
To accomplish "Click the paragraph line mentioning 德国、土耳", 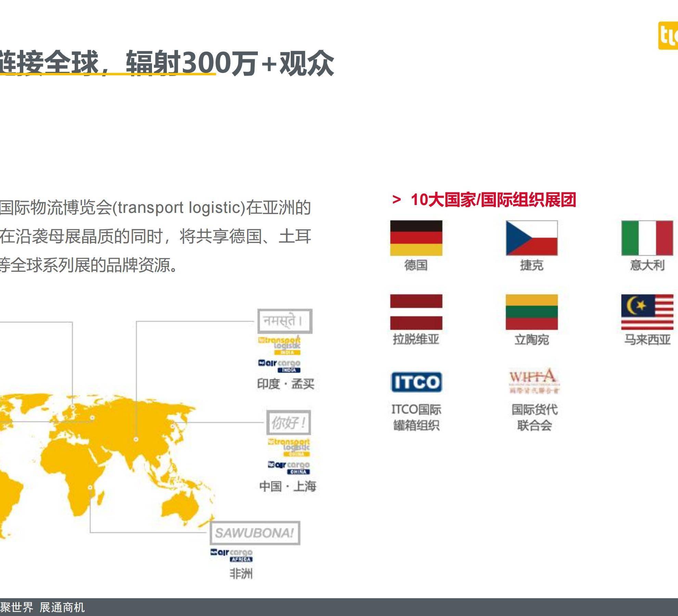I will pyautogui.click(x=155, y=236).
